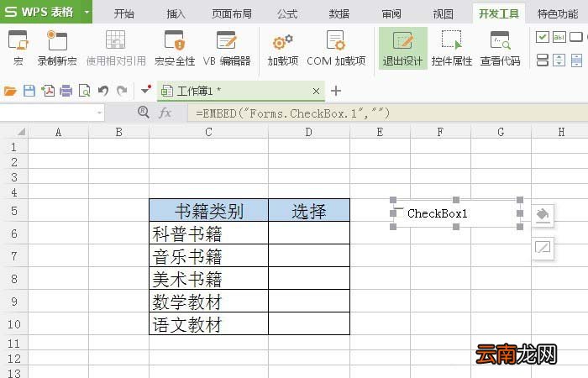This screenshot has height=378, width=588.
Task: Open 控件属性 control properties
Action: point(452,48)
